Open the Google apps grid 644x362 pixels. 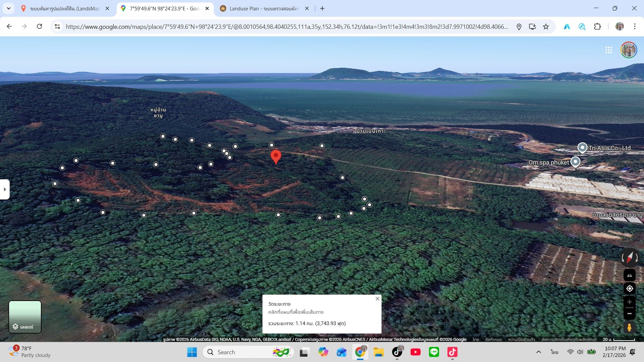point(608,50)
